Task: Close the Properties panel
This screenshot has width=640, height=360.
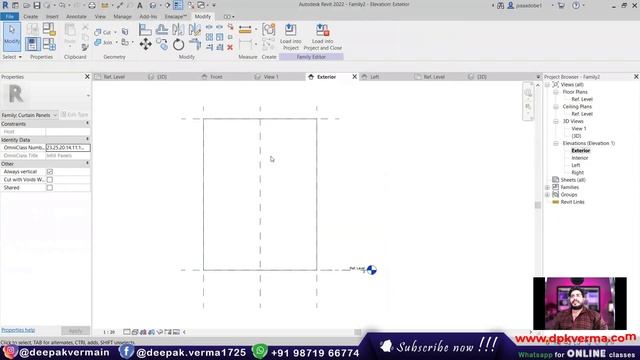Action: coord(87,77)
